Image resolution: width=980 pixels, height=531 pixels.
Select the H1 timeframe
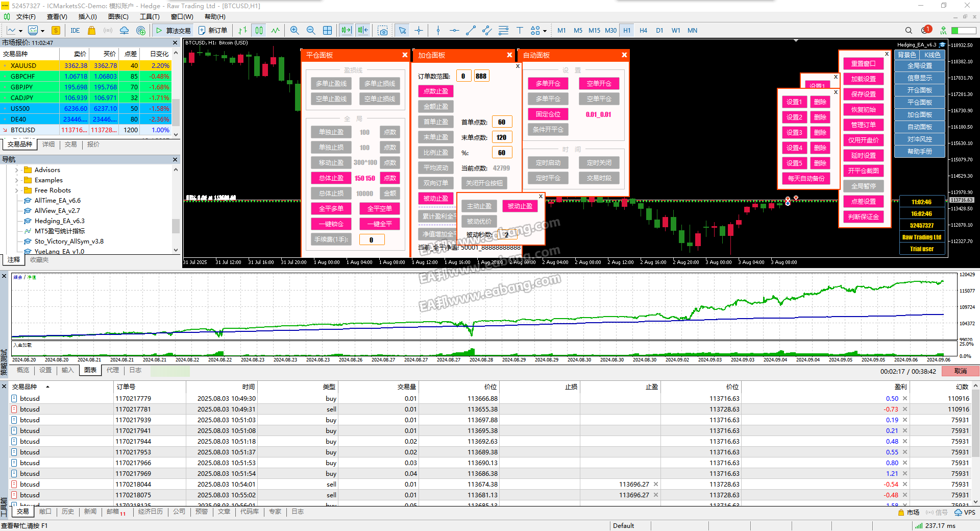pyautogui.click(x=627, y=31)
